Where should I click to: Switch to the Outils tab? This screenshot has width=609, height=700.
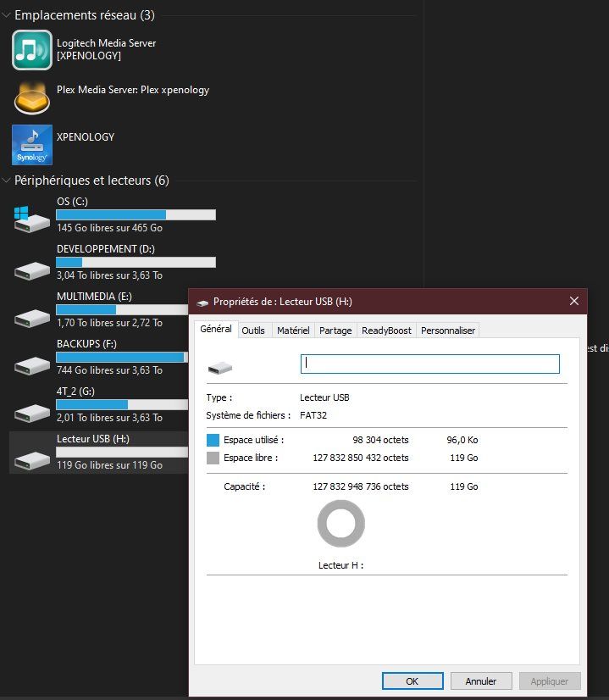[x=253, y=331]
